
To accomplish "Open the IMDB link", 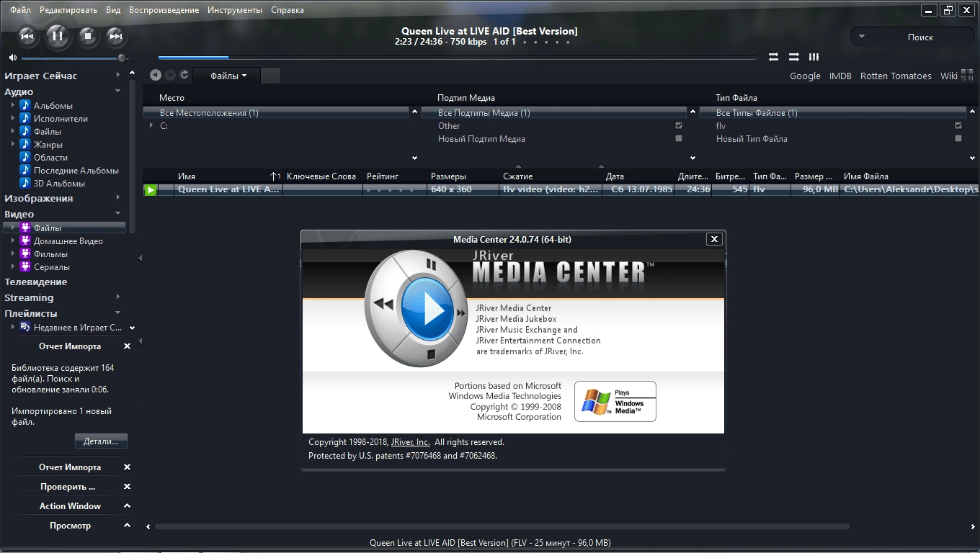I will pos(840,76).
